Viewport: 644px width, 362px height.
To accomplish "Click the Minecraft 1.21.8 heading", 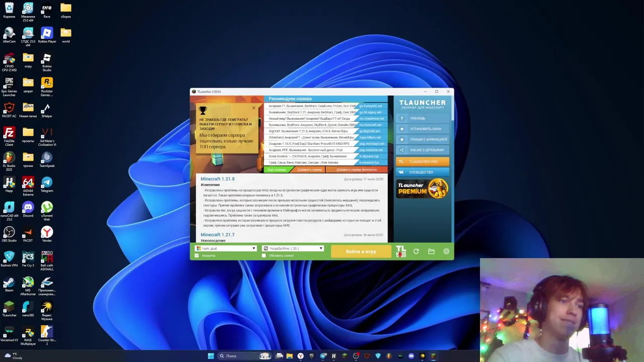I will [217, 179].
